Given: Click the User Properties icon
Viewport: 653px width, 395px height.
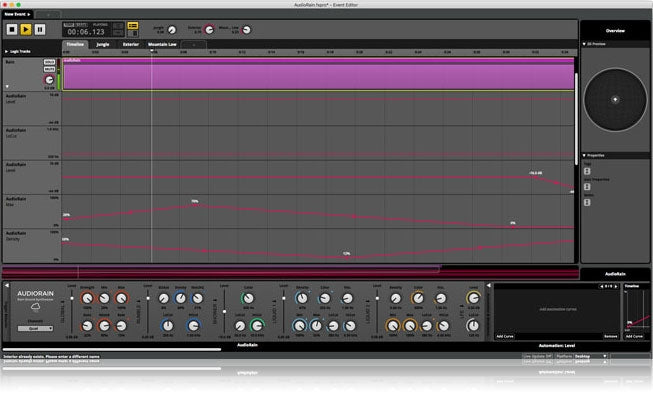Looking at the screenshot, I should tap(587, 187).
